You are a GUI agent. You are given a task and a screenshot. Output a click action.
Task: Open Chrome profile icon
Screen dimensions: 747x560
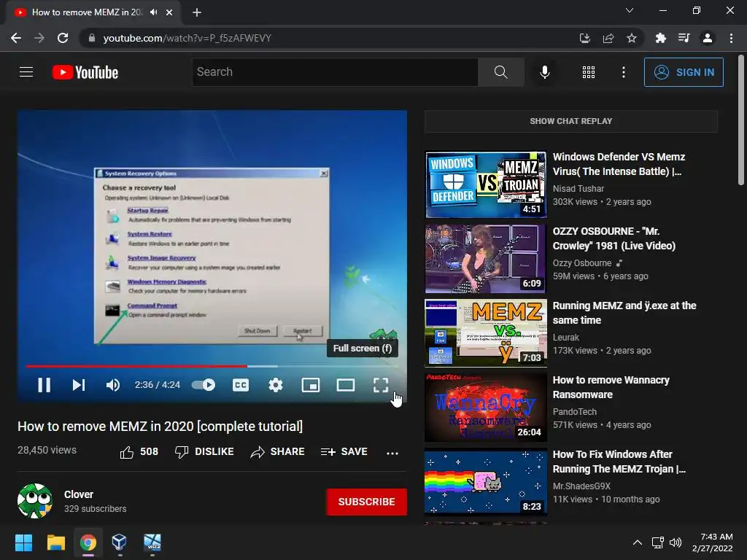point(708,38)
